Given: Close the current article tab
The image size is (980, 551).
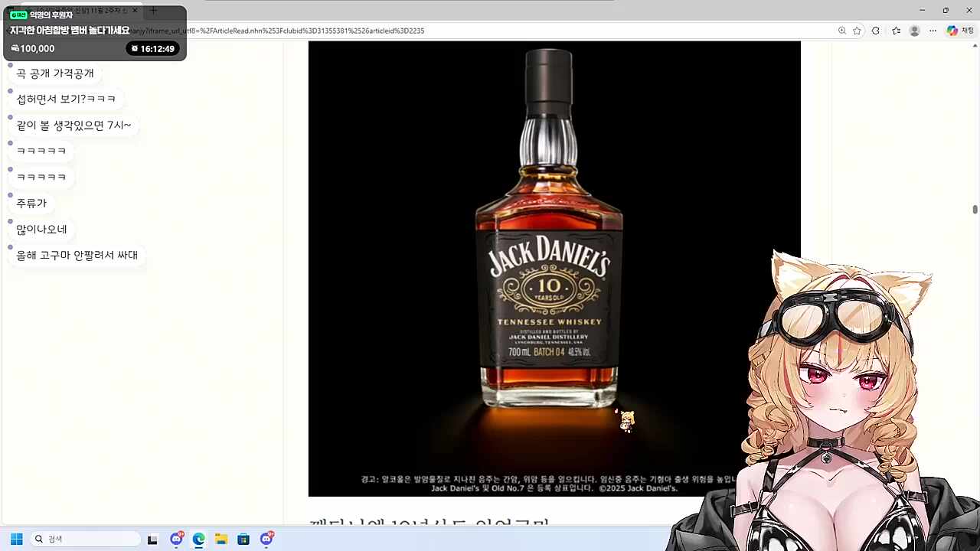Looking at the screenshot, I should [x=136, y=10].
